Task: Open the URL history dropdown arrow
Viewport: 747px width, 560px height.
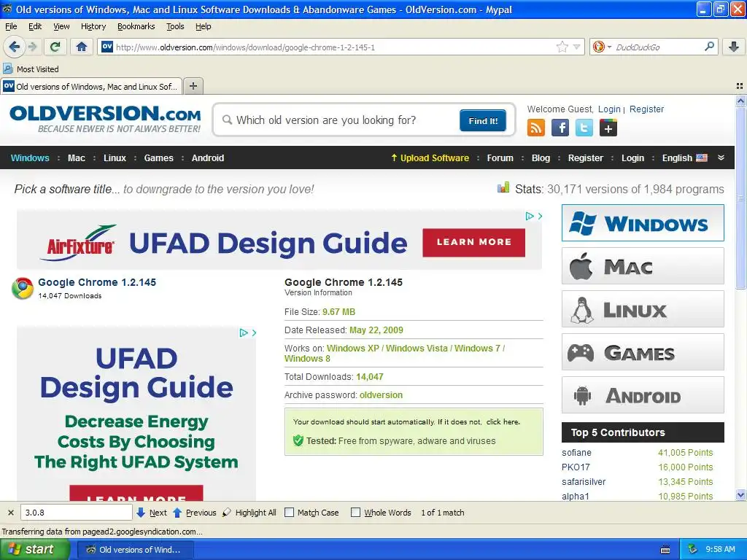Action: (576, 47)
